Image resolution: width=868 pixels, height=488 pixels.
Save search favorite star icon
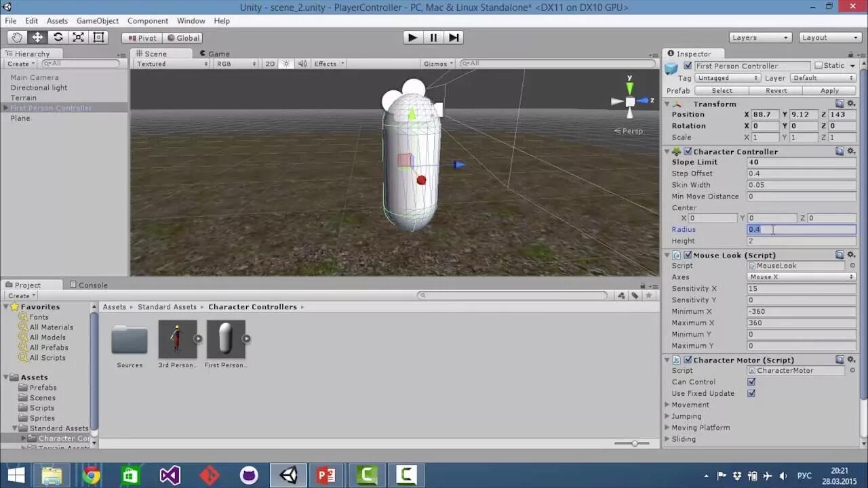650,296
